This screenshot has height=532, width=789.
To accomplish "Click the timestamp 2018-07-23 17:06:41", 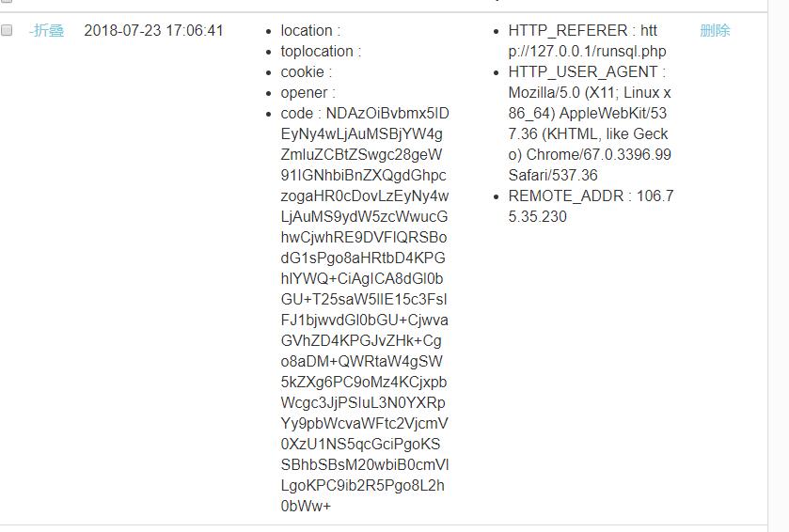I will [x=154, y=31].
